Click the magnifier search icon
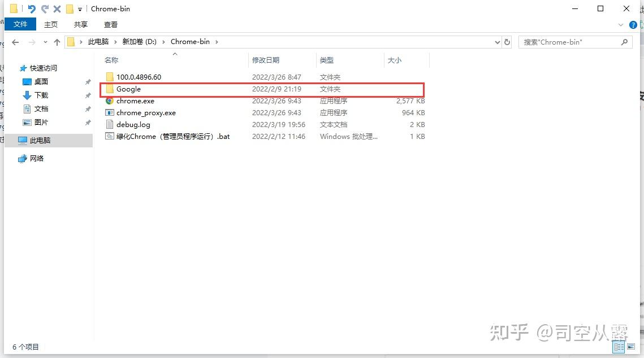 click(624, 42)
